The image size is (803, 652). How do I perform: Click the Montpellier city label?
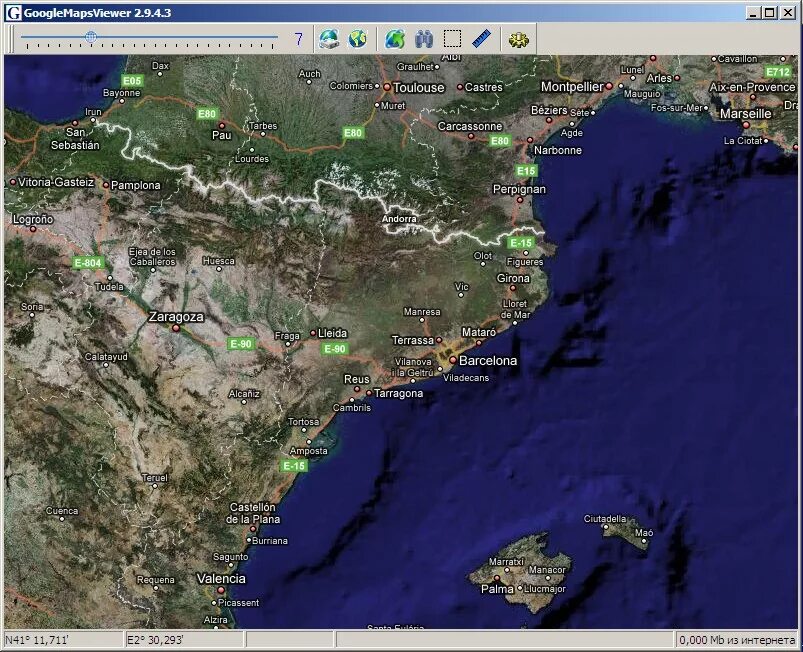pyautogui.click(x=572, y=87)
